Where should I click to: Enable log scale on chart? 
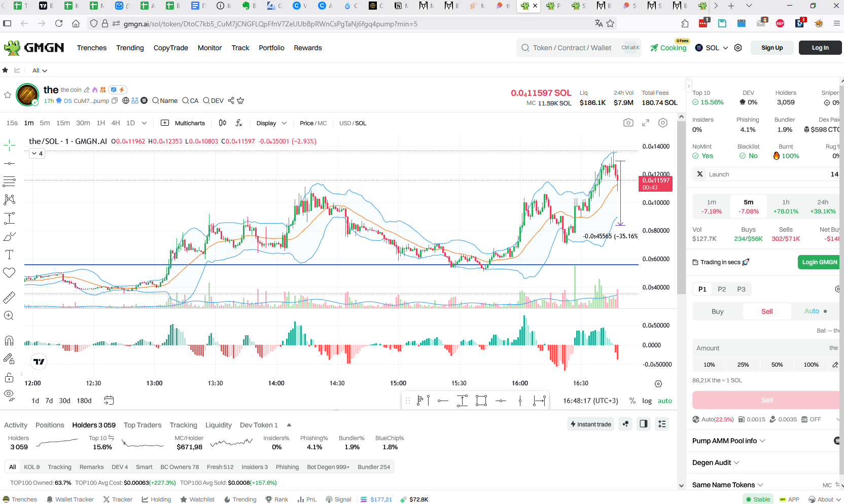[647, 401]
